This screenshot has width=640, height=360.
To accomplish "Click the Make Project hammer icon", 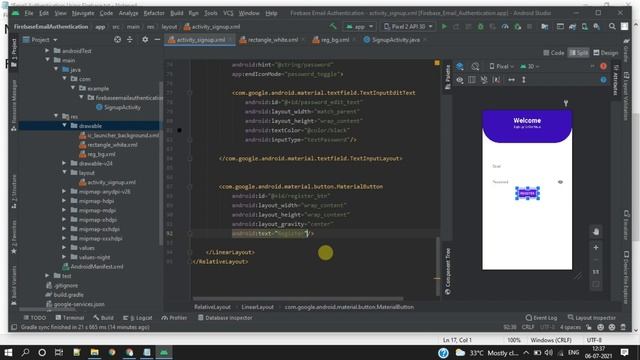I will click(x=333, y=27).
